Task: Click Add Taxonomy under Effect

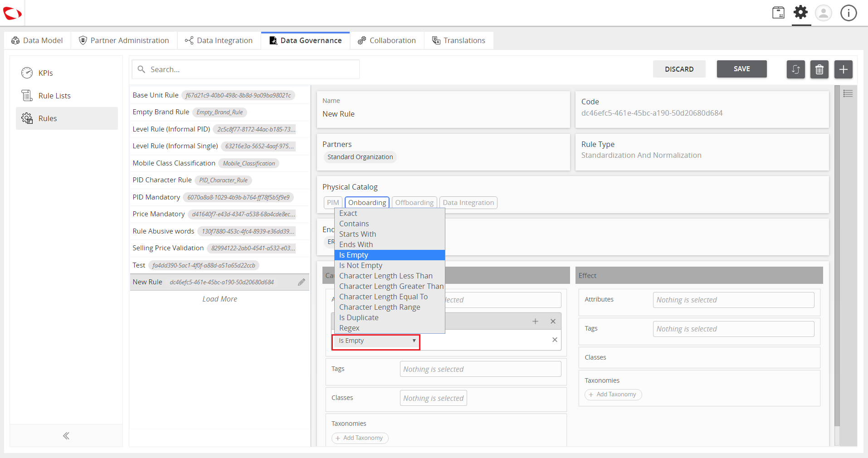Action: (613, 395)
